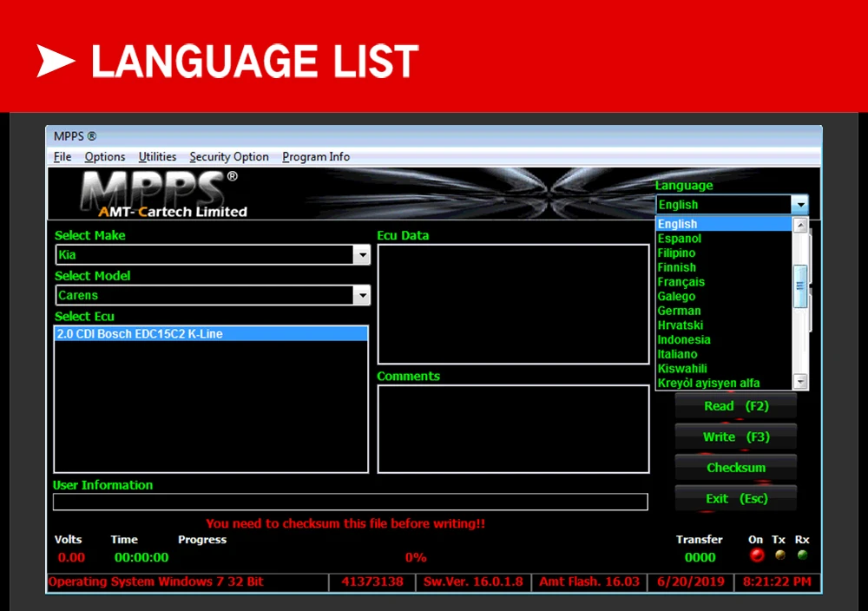Click the Checksum button

coord(736,468)
